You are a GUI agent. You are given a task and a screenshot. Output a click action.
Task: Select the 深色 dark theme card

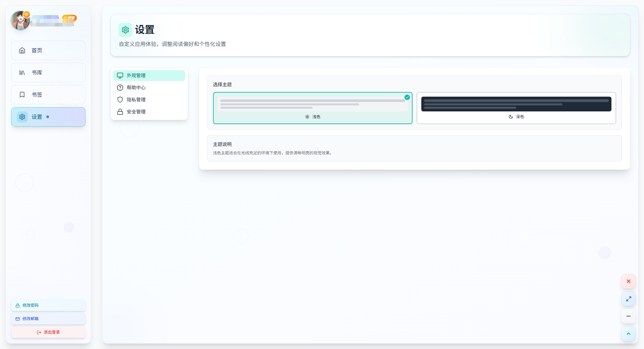pyautogui.click(x=516, y=108)
